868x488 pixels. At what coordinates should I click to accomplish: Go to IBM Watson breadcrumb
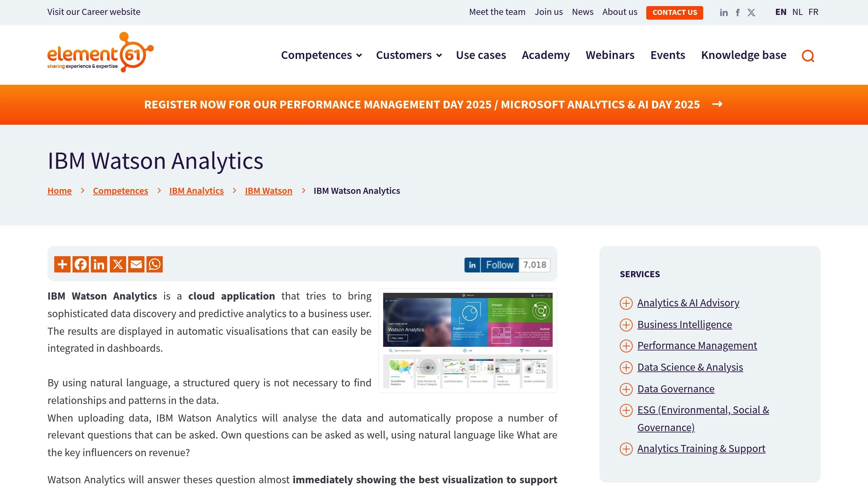(x=269, y=191)
